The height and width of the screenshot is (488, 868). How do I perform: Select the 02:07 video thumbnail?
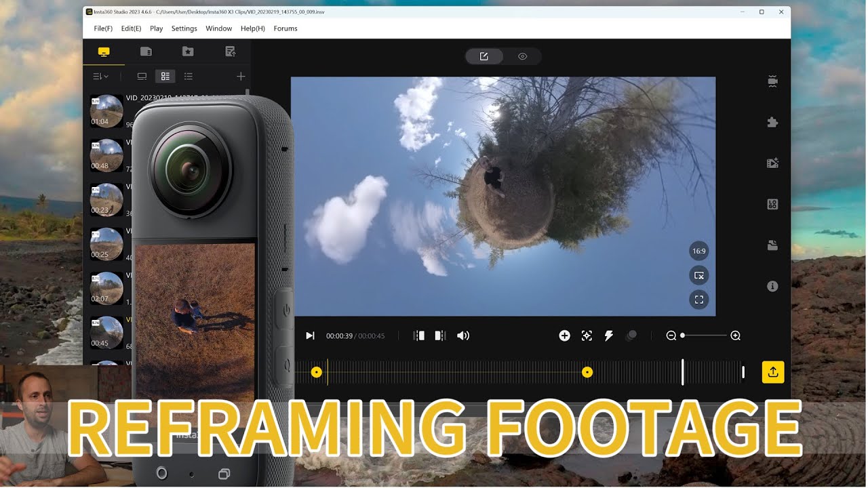coord(106,288)
